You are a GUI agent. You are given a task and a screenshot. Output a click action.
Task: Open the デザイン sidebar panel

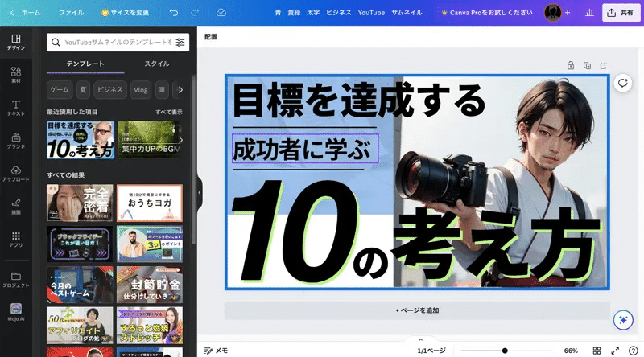[x=15, y=43]
